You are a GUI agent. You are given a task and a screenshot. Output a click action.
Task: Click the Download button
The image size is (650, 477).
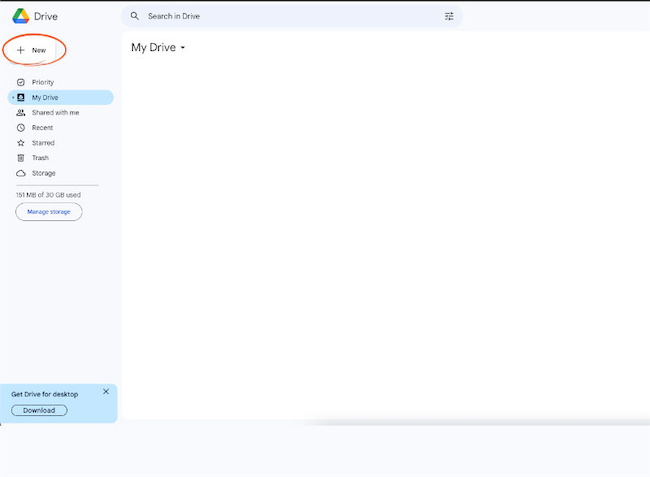point(39,410)
